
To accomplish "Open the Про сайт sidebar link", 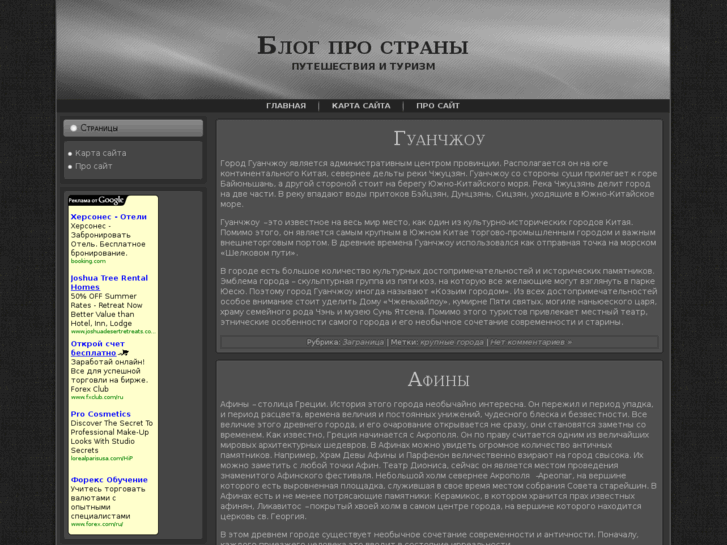I will click(x=94, y=166).
